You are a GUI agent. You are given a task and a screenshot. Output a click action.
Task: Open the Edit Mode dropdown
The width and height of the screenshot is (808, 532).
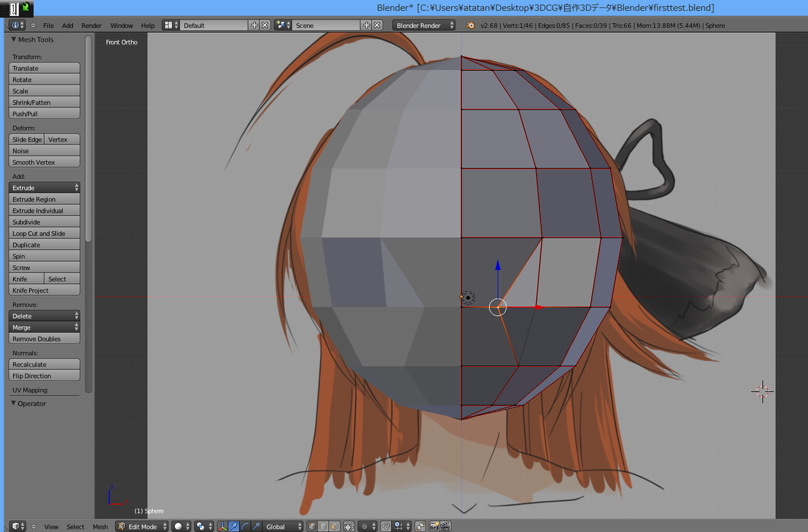(142, 526)
